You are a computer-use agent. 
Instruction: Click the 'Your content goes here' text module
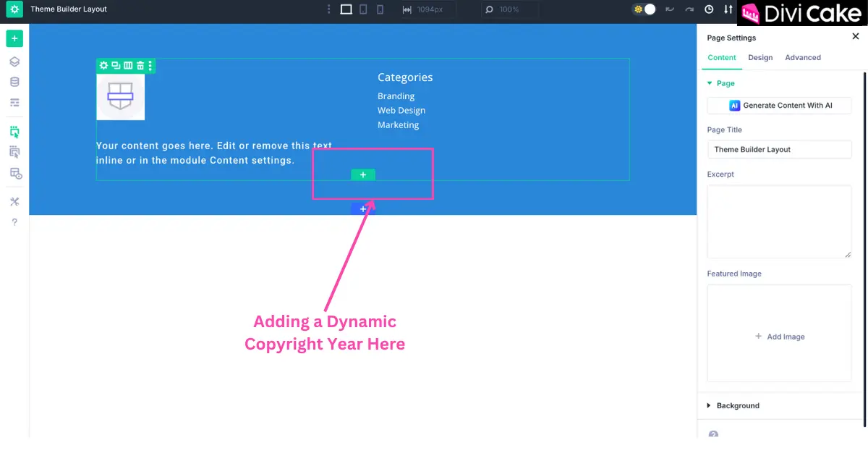click(214, 153)
